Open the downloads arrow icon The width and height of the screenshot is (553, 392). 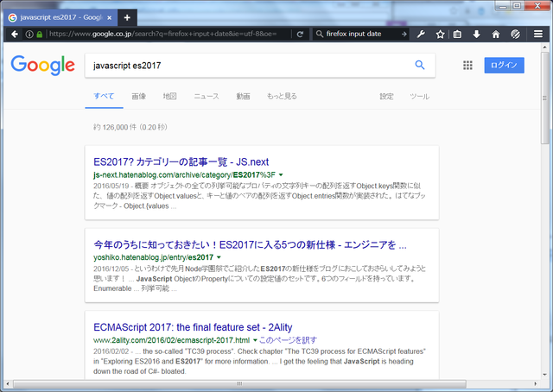pyautogui.click(x=476, y=35)
